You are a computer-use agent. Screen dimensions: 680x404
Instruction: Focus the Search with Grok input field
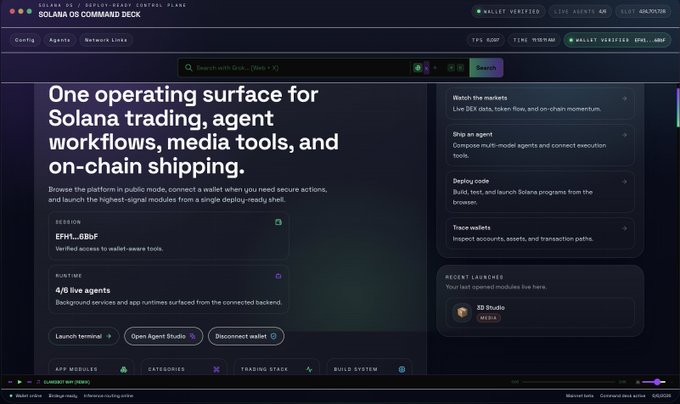point(299,68)
